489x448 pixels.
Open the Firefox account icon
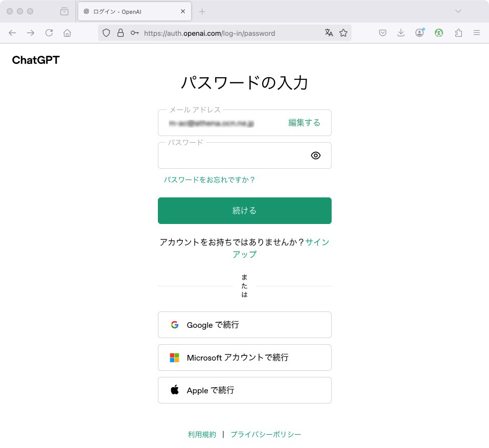pos(420,33)
